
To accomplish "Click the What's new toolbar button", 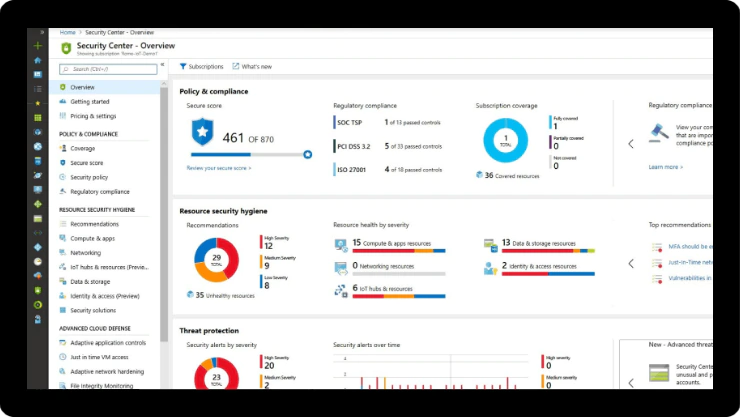I will tap(252, 67).
